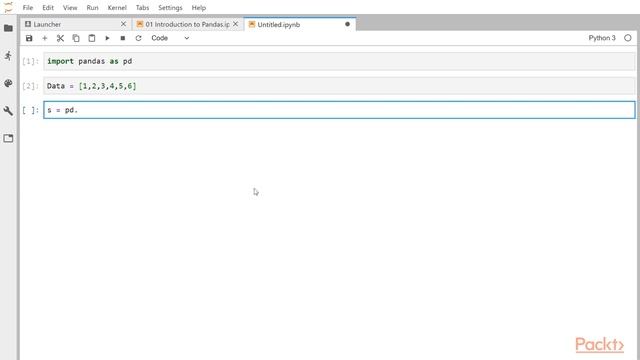The height and width of the screenshot is (360, 640).
Task: Select the Untitled.ipynb tab
Action: click(300, 24)
